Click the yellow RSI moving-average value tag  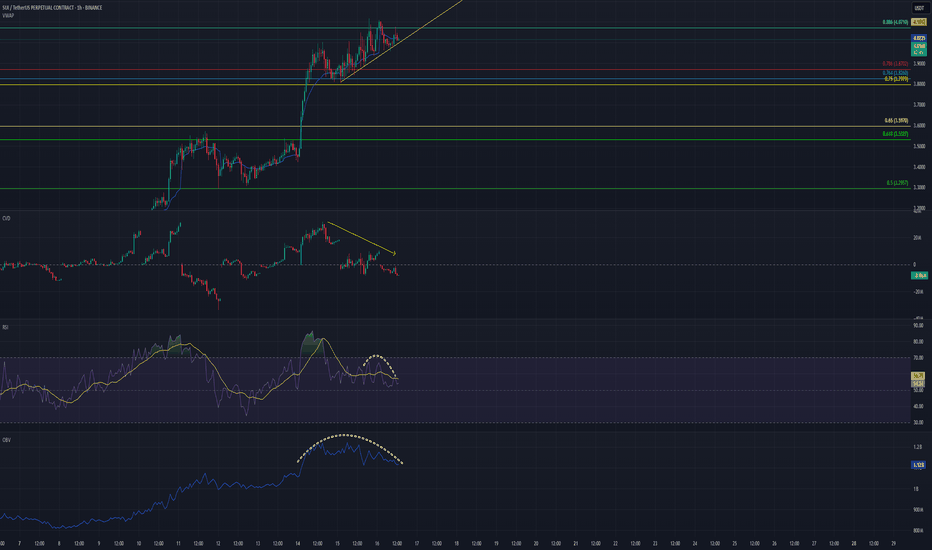[x=918, y=376]
